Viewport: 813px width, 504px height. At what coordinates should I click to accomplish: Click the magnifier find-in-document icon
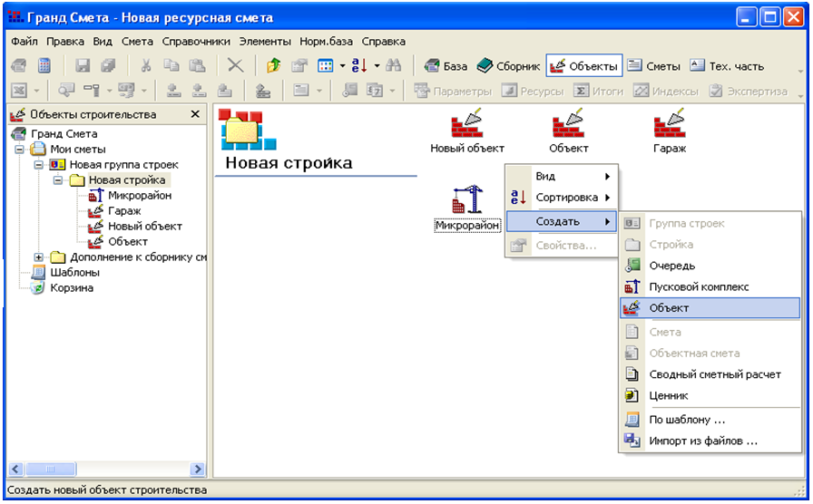(66, 91)
